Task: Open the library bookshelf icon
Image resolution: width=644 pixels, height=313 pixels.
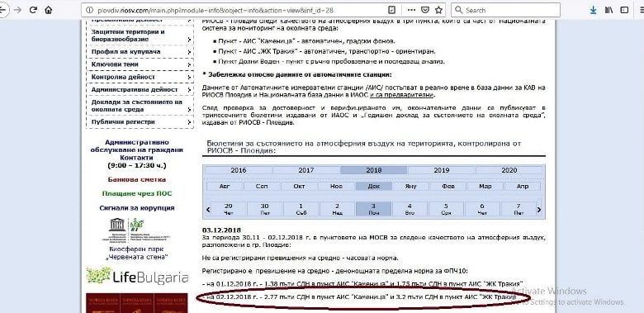Action: [x=608, y=10]
